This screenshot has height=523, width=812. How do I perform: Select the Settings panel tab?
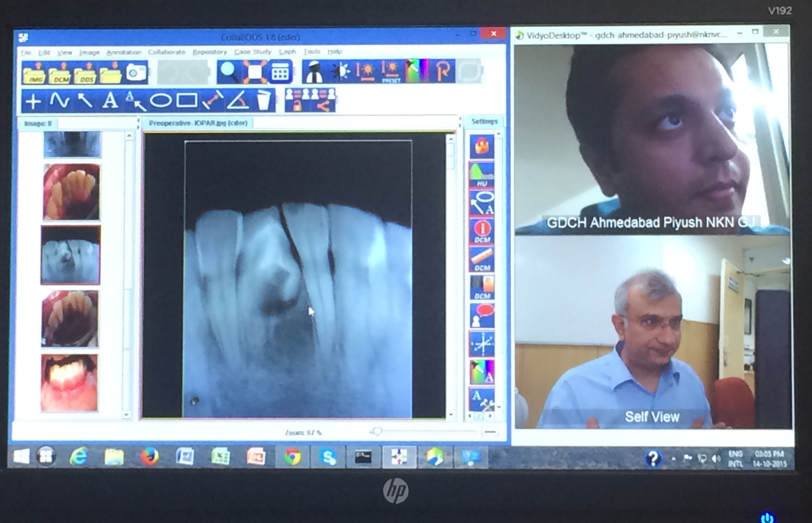click(x=484, y=122)
